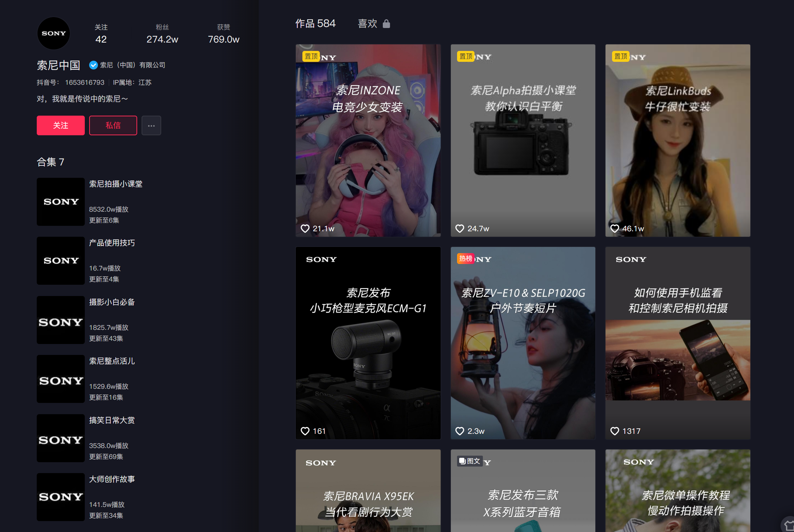Click heart icon on 索尼INZONE video
The image size is (794, 532).
[305, 228]
